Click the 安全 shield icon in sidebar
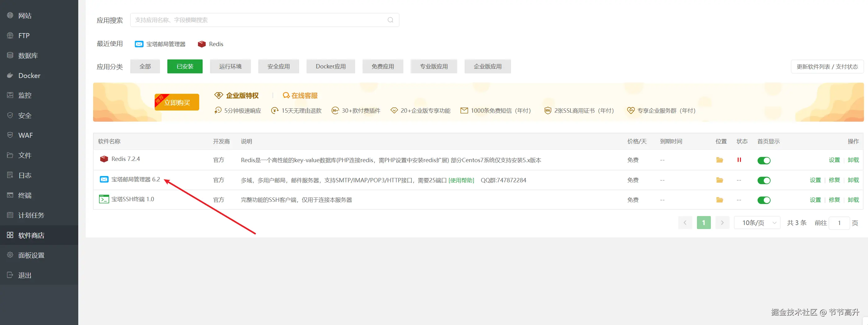Viewport: 868px width, 325px height. click(x=10, y=115)
